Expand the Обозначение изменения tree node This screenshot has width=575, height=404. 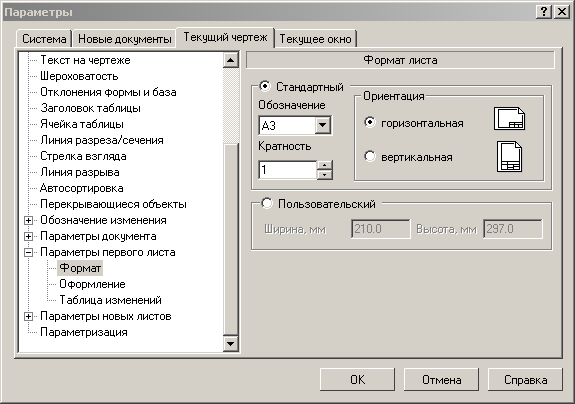coord(28,220)
